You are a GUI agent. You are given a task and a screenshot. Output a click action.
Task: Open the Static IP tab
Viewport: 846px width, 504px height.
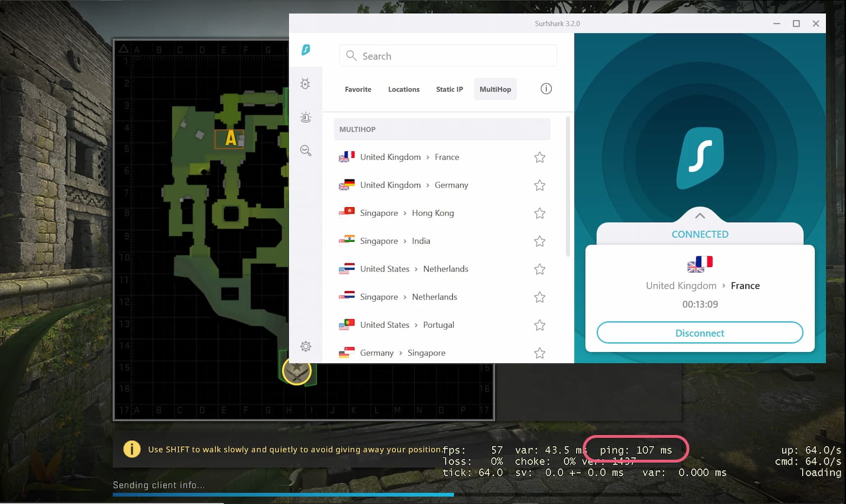450,89
